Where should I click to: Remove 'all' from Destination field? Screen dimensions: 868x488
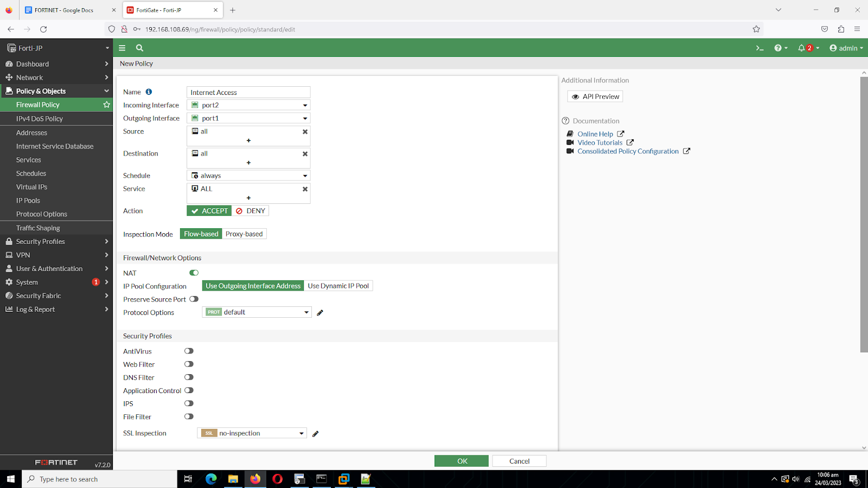(x=305, y=154)
